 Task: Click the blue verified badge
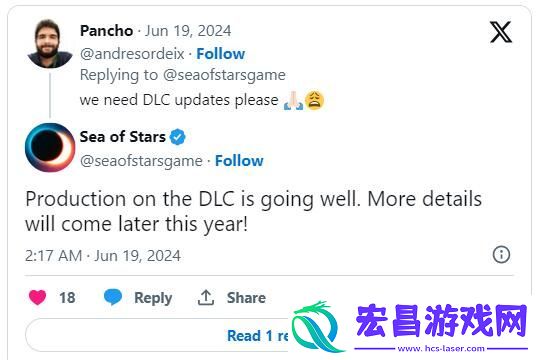pyautogui.click(x=177, y=137)
